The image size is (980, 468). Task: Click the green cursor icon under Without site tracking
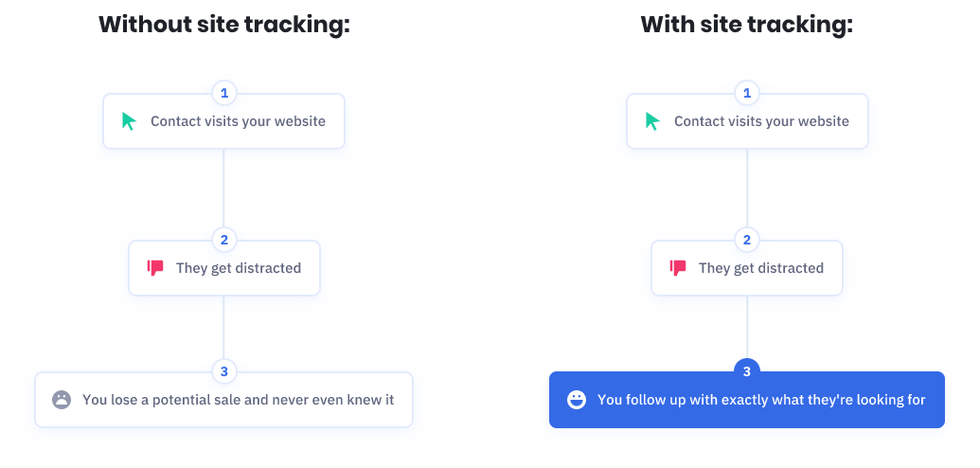point(129,121)
